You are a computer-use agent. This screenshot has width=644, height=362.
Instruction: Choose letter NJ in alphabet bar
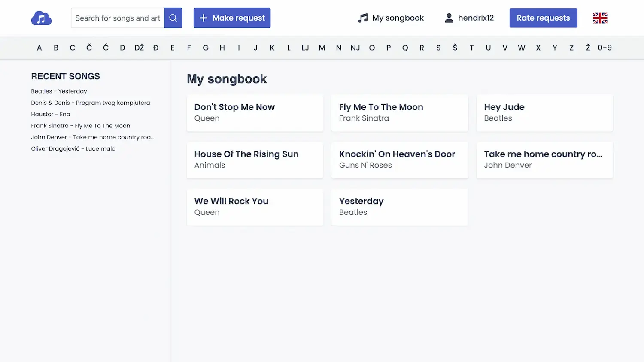[355, 48]
